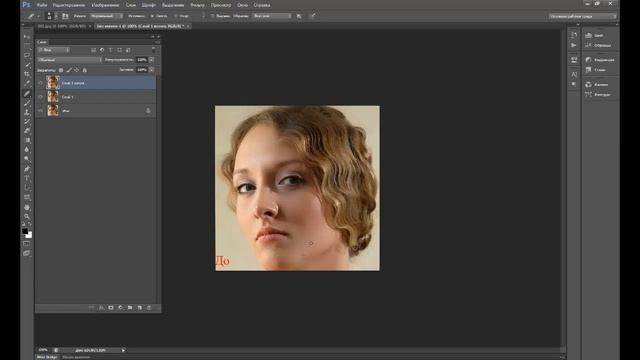Open the workspace switcher dropdown
The image size is (640, 360).
click(582, 16)
